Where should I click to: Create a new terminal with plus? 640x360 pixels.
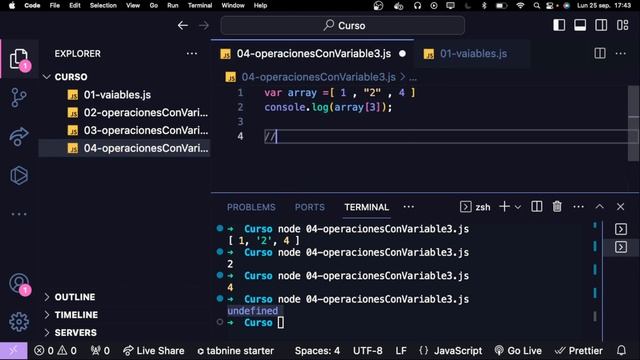[504, 207]
